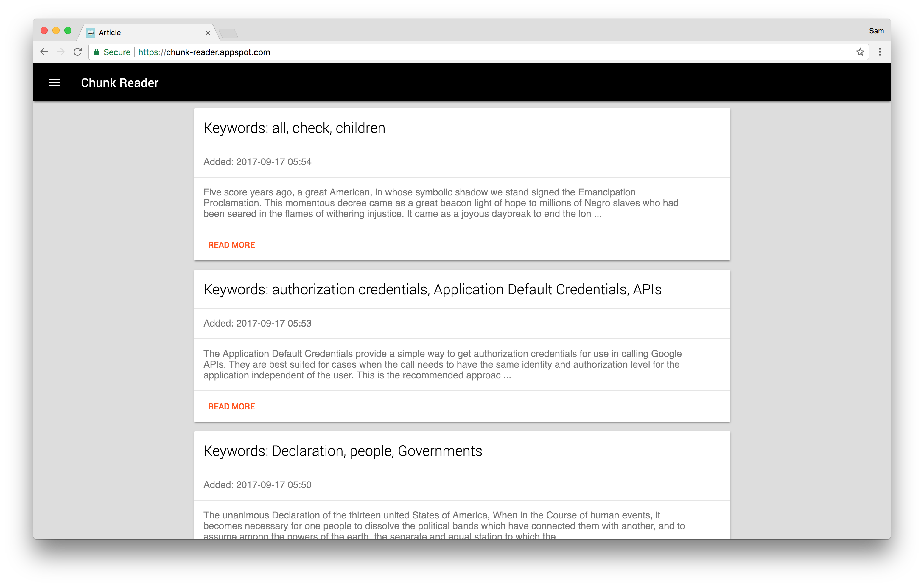Image resolution: width=924 pixels, height=587 pixels.
Task: Select the Article tab
Action: 146,33
